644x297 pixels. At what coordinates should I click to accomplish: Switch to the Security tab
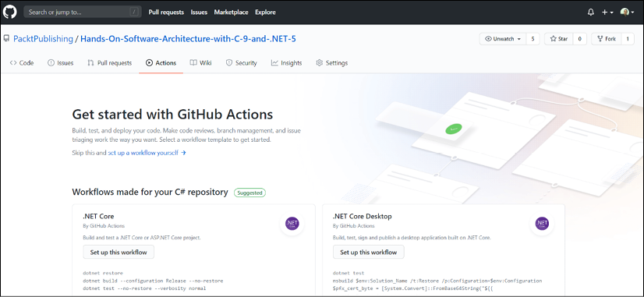point(242,63)
